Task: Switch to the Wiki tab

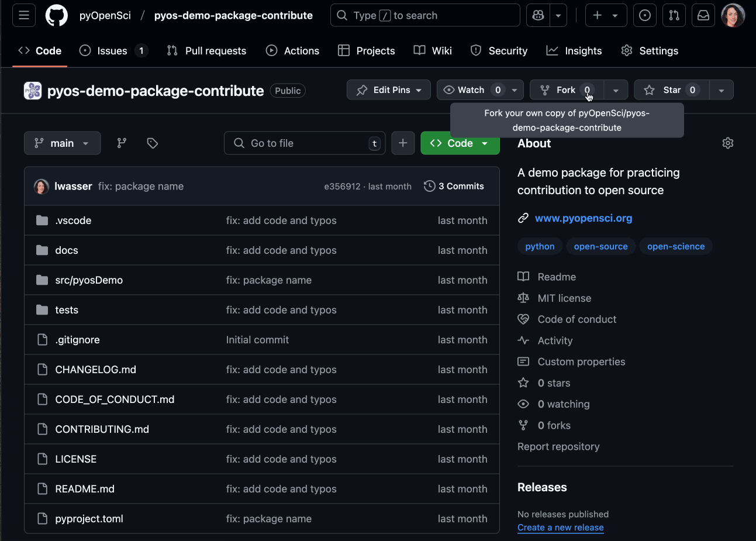Action: coord(433,51)
